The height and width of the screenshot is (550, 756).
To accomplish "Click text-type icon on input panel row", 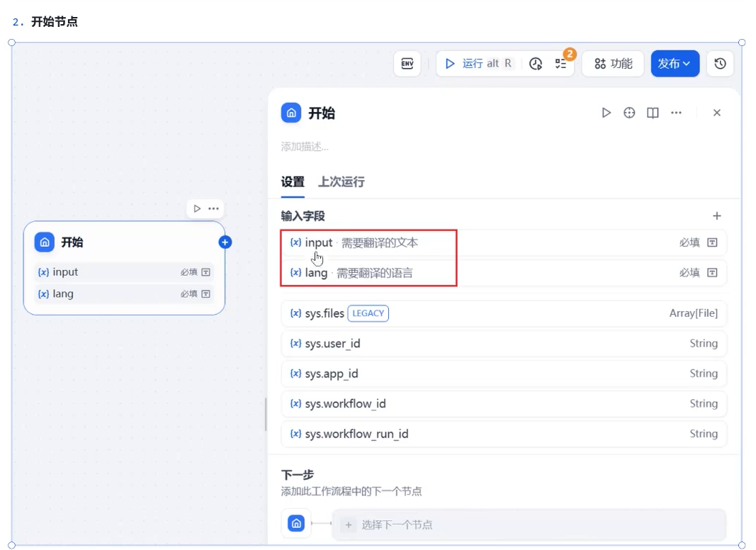I will coord(712,242).
